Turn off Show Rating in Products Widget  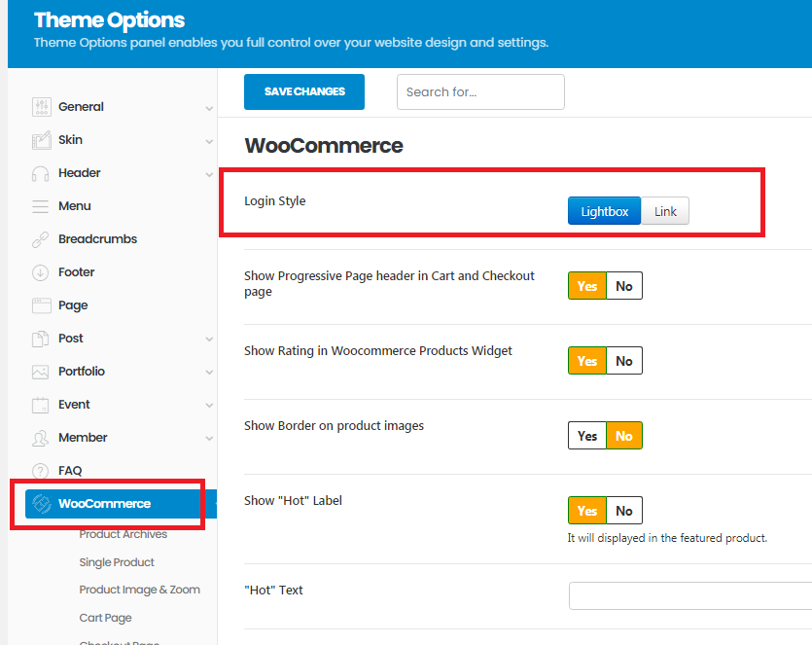624,361
